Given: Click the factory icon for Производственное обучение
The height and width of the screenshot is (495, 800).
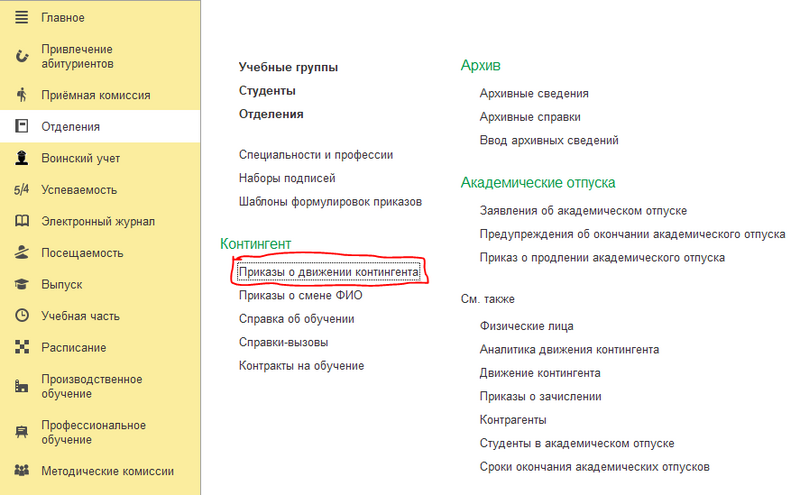Looking at the screenshot, I should click(x=21, y=386).
